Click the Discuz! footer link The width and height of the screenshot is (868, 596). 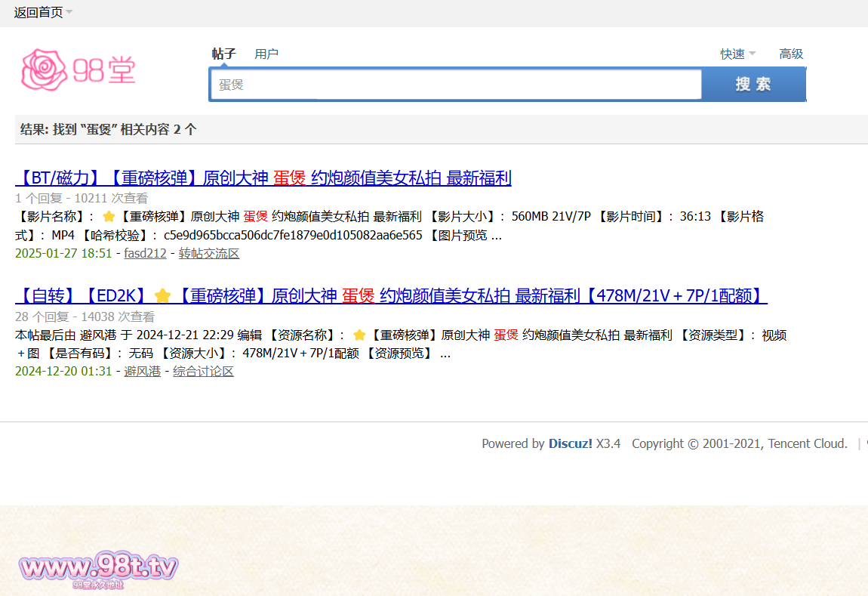570,443
